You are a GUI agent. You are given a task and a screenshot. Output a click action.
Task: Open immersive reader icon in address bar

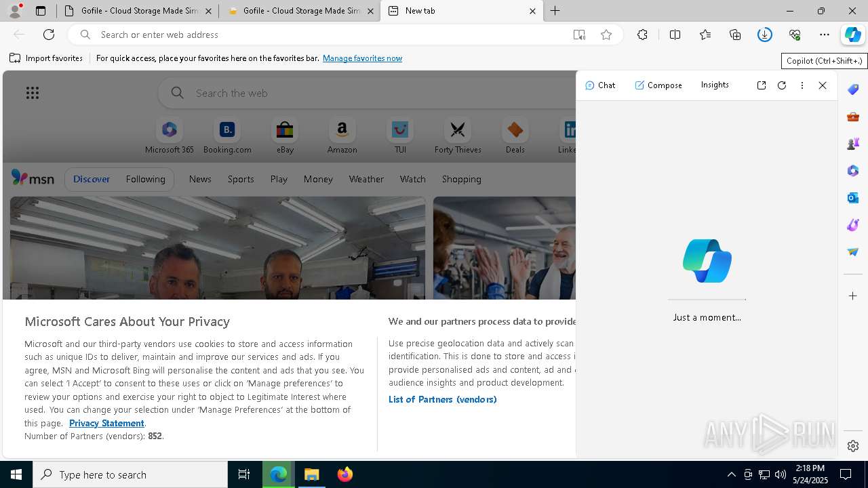[x=579, y=35]
